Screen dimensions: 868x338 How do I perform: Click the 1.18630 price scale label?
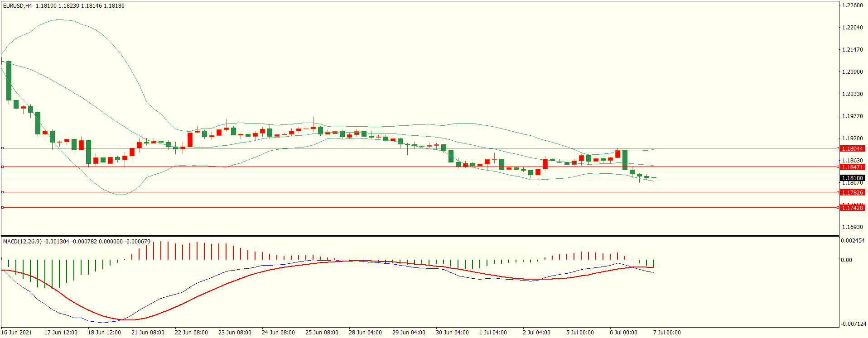pyautogui.click(x=852, y=161)
